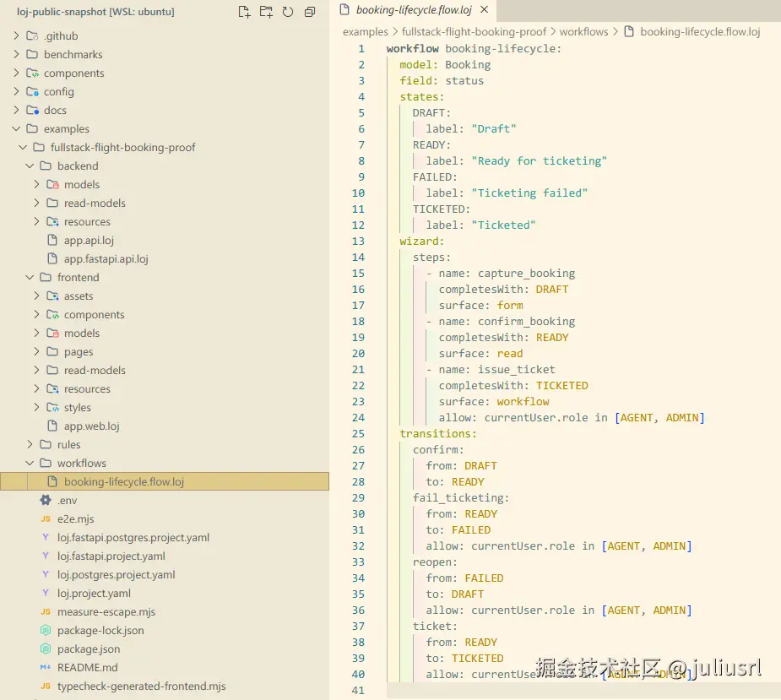Open loj.postgres.project.yaml file
The image size is (781, 700).
click(x=116, y=574)
